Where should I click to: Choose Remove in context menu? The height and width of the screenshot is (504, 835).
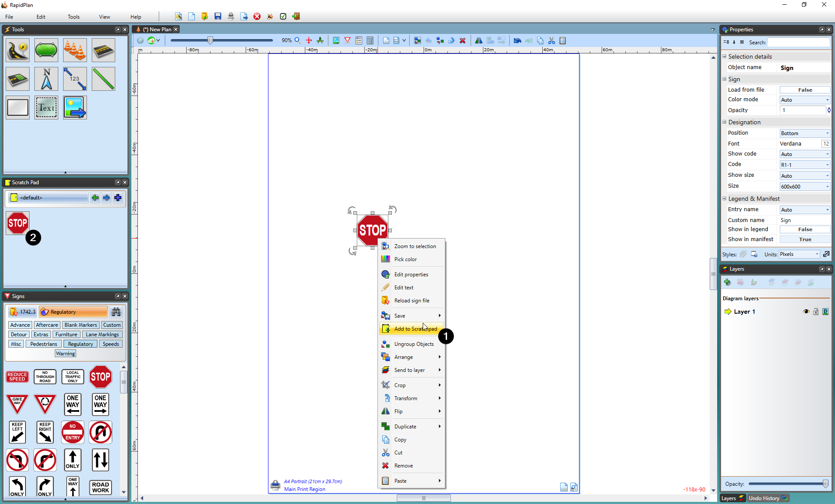pyautogui.click(x=411, y=466)
